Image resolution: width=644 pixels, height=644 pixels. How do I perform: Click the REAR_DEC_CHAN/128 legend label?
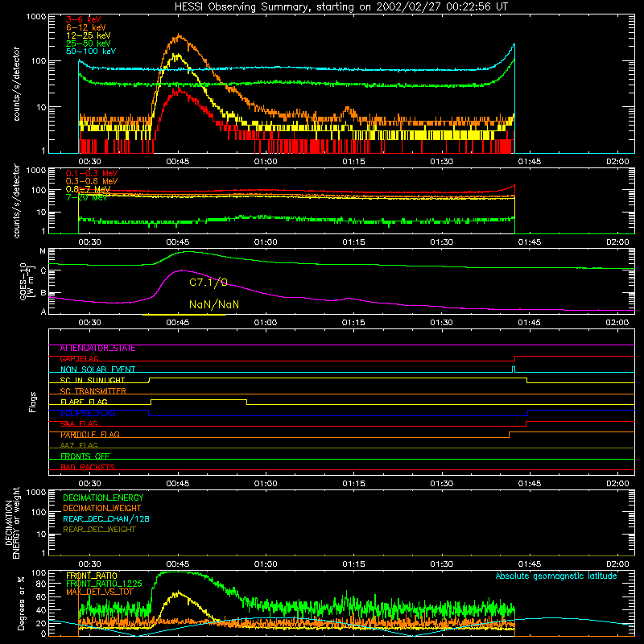pos(106,519)
